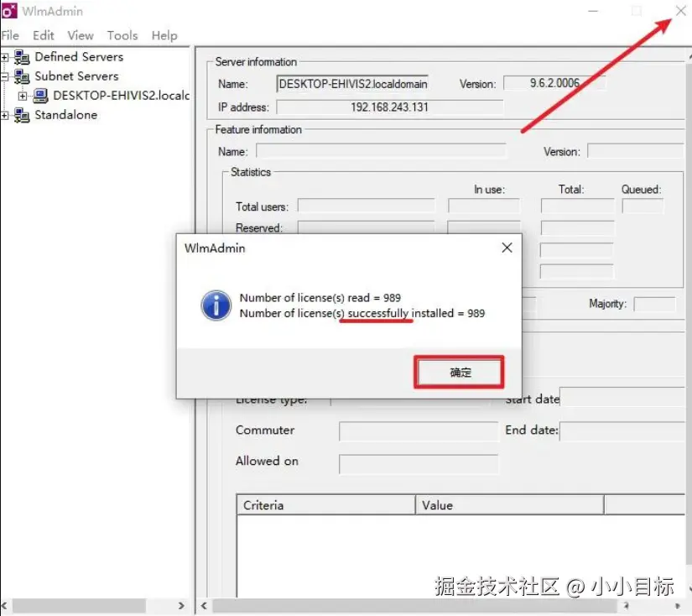Viewport: 692px width, 616px height.
Task: Click the Criteria column header
Action: click(325, 505)
